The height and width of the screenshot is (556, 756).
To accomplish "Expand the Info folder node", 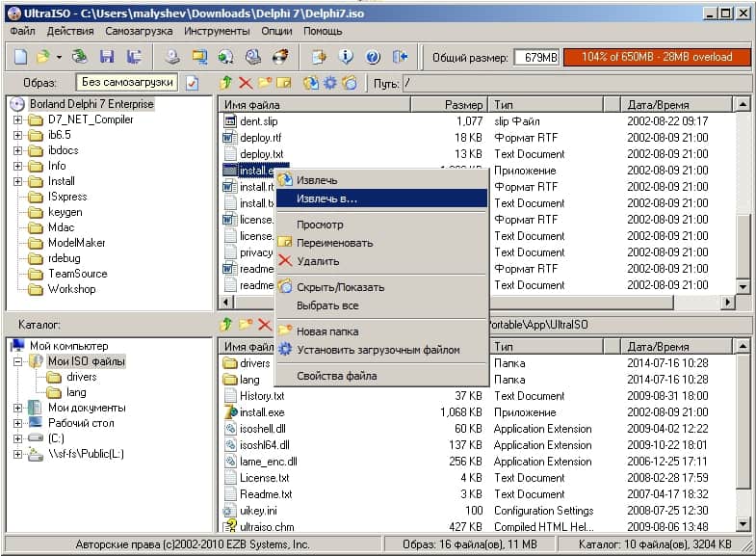I will 18,166.
